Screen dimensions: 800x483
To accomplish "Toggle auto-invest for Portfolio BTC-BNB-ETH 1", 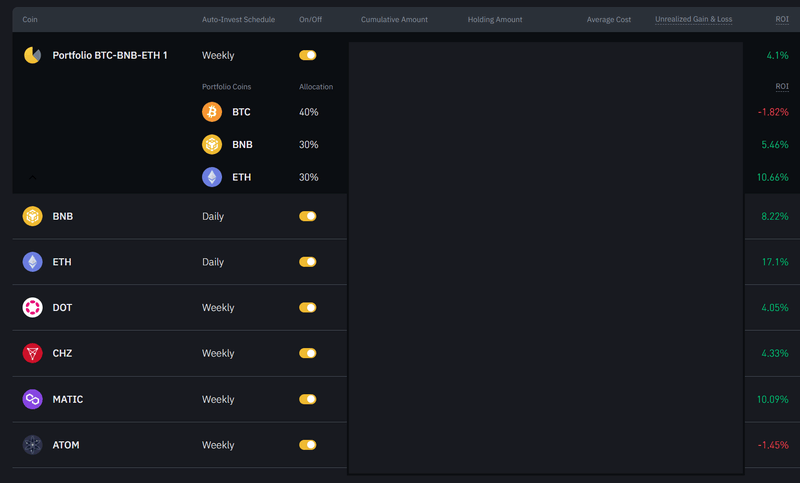I will (x=308, y=55).
